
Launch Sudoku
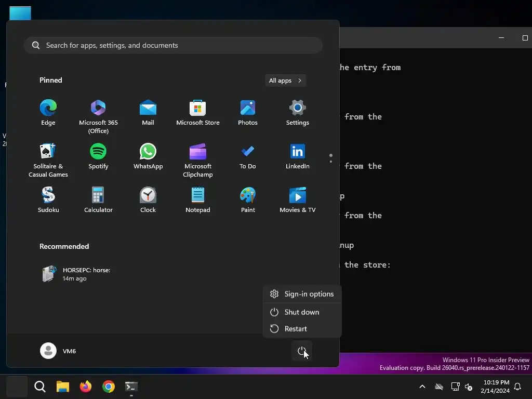[x=48, y=200]
